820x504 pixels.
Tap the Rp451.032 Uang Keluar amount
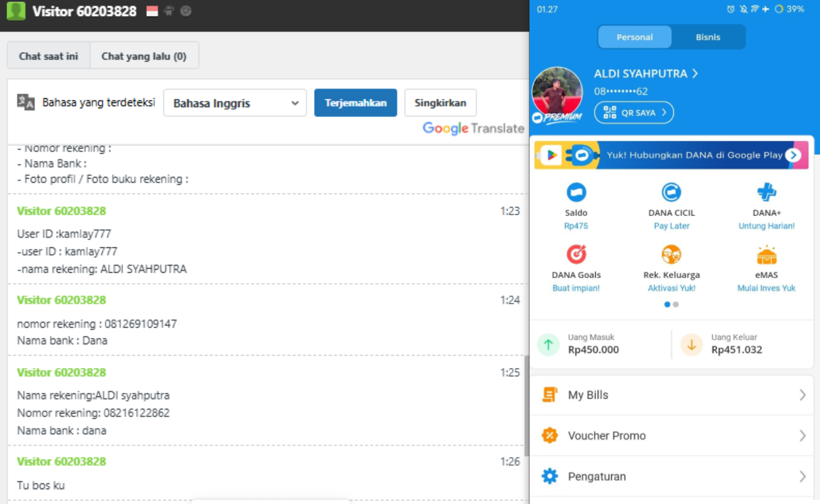pos(737,350)
